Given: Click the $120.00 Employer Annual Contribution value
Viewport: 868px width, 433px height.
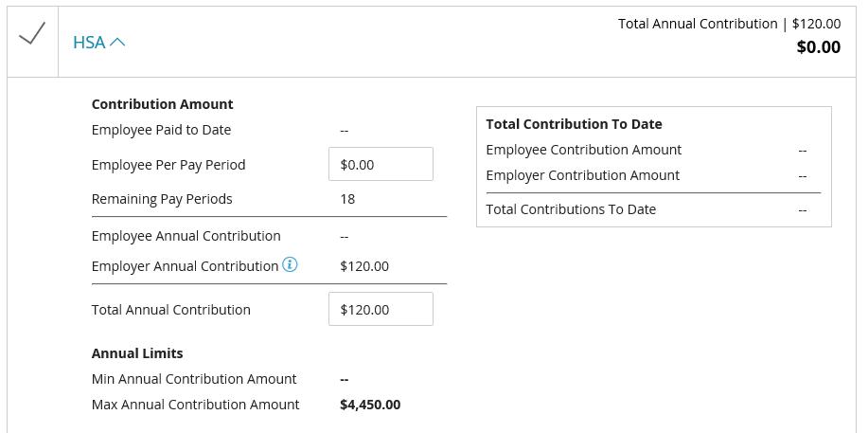Looking at the screenshot, I should (364, 266).
